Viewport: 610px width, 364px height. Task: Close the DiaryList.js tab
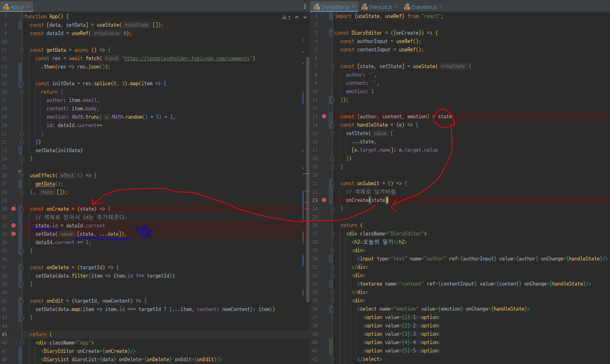[396, 7]
